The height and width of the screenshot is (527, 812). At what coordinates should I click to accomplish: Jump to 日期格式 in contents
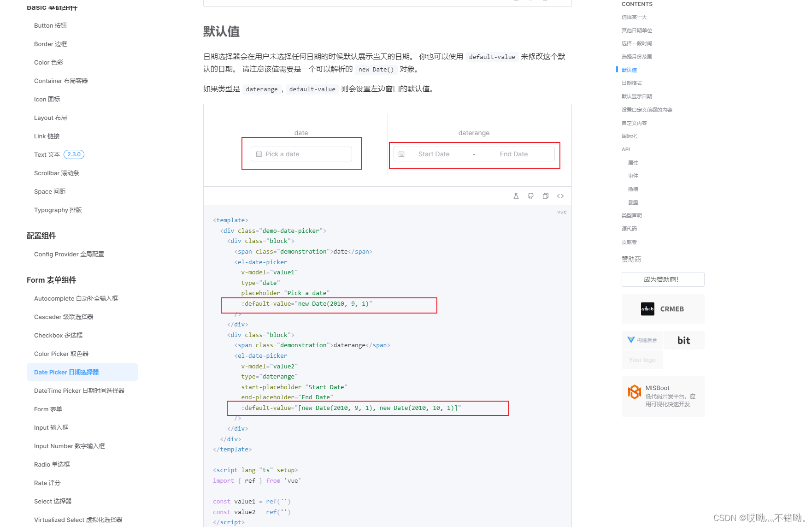[632, 83]
